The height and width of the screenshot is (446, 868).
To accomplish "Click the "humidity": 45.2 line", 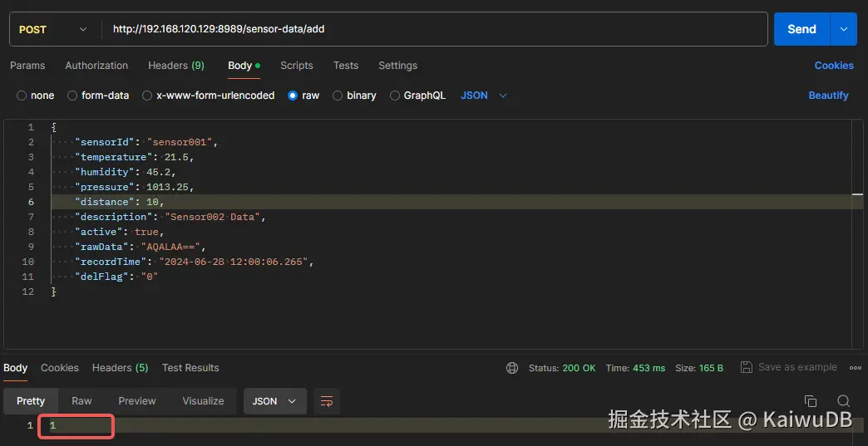I will point(126,172).
